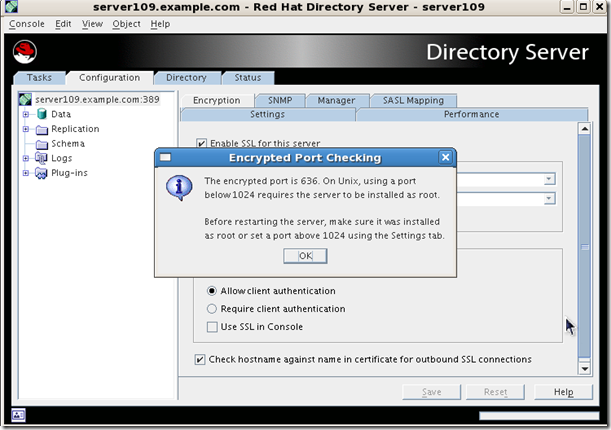Open the Help menu
Image resolution: width=611 pixels, height=430 pixels.
coord(160,24)
